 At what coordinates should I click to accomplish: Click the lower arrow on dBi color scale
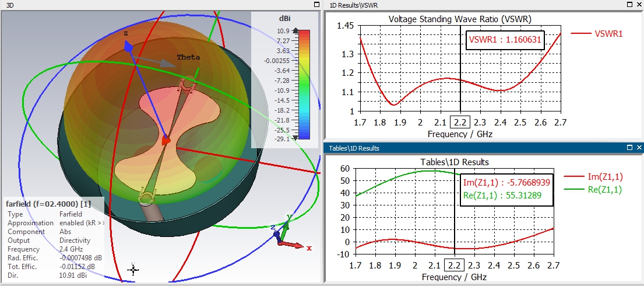tap(295, 139)
